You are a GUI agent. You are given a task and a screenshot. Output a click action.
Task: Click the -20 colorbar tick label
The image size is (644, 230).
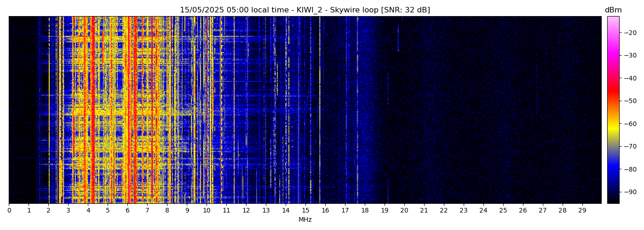pyautogui.click(x=630, y=33)
